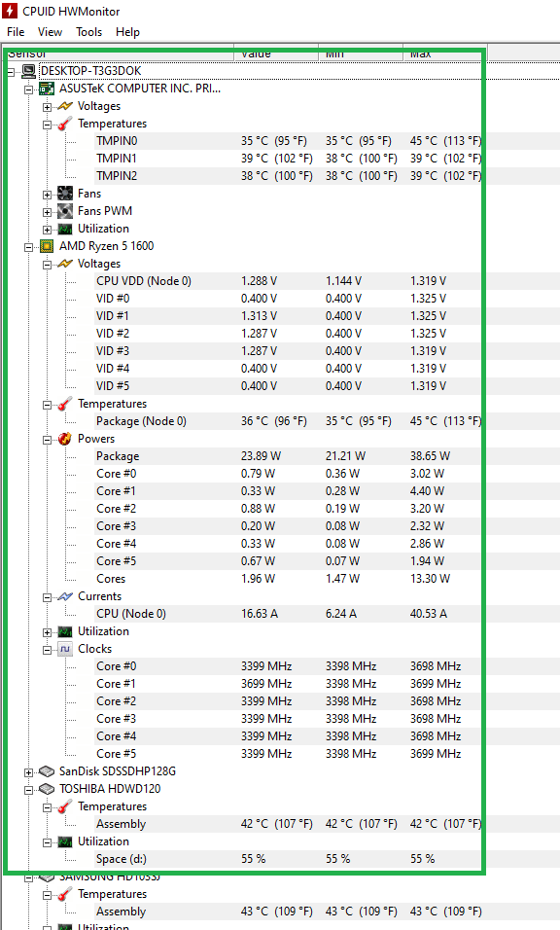Click the 40.53 A max current value

pos(429,614)
